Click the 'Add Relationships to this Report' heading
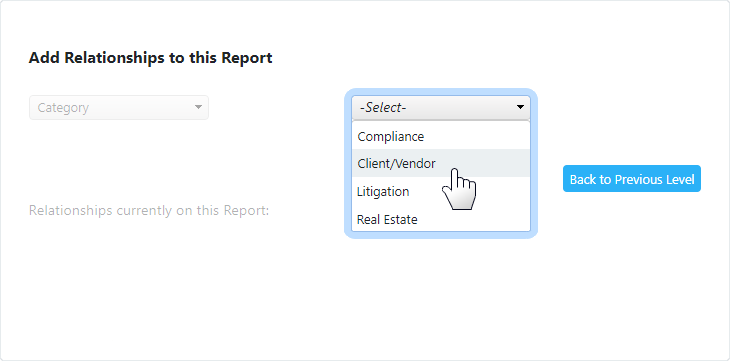The image size is (730, 361). (150, 58)
